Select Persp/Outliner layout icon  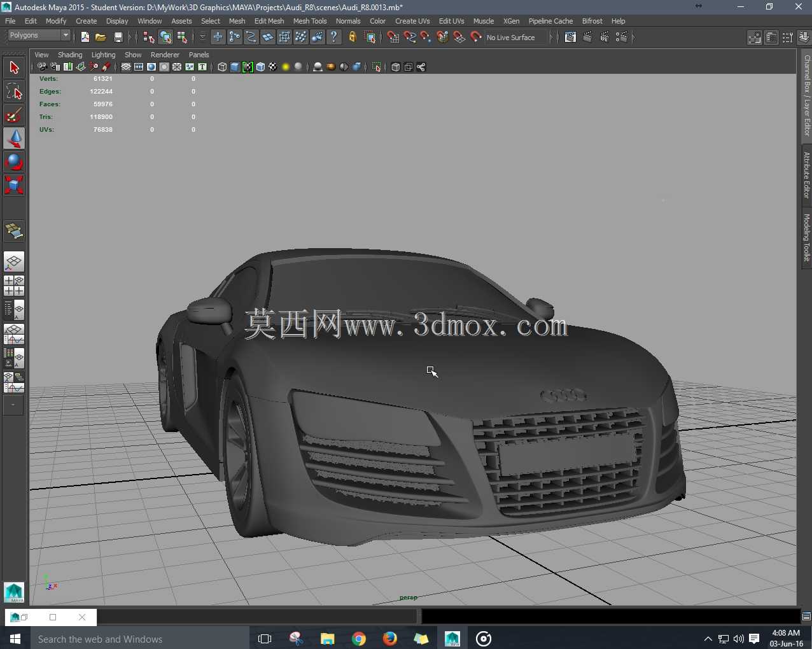point(14,310)
